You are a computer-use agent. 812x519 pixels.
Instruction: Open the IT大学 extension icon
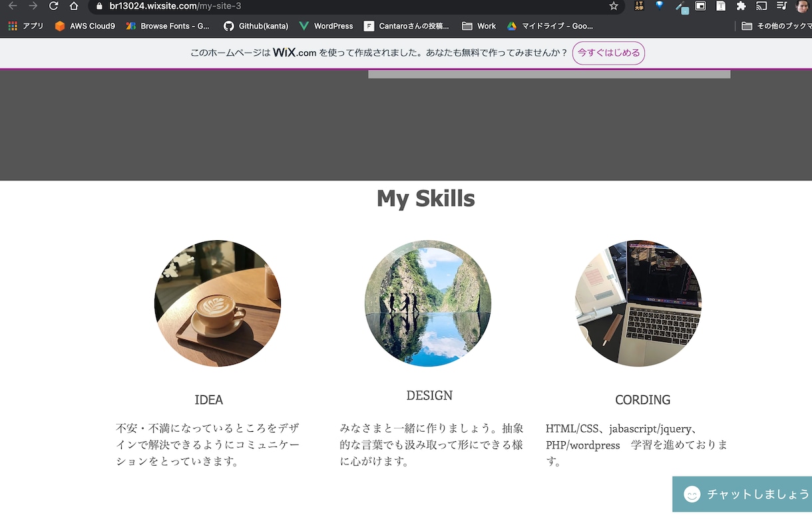pos(639,6)
